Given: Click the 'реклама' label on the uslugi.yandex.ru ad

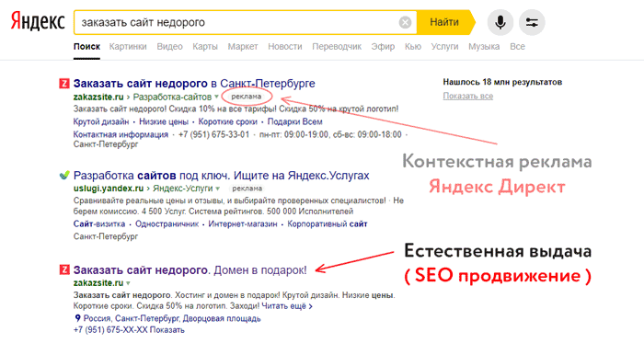Looking at the screenshot, I should point(247,189).
